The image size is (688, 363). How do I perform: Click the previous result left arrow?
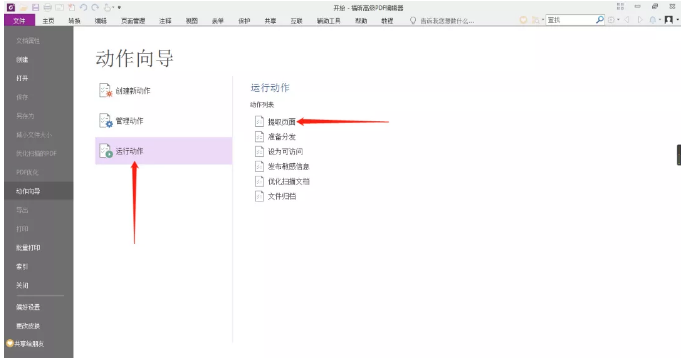coord(627,20)
